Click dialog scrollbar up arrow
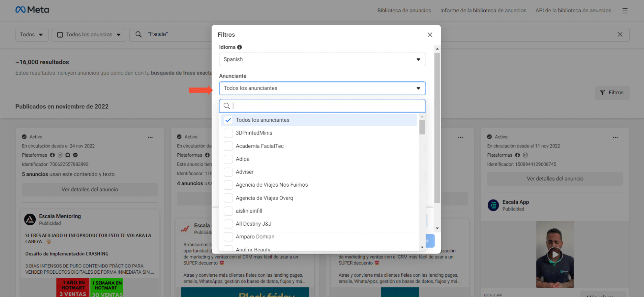 pos(437,49)
